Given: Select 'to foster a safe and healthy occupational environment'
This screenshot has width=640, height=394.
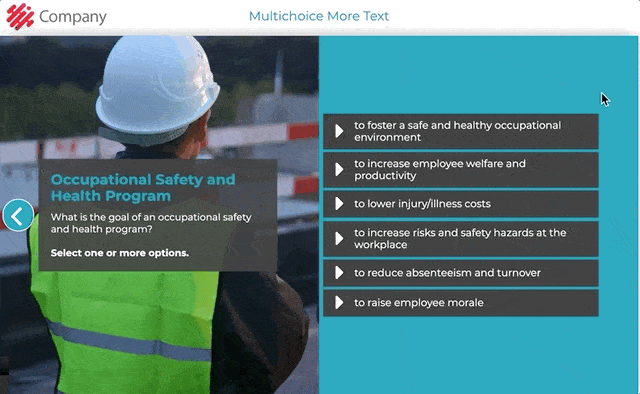Looking at the screenshot, I should pos(461,131).
